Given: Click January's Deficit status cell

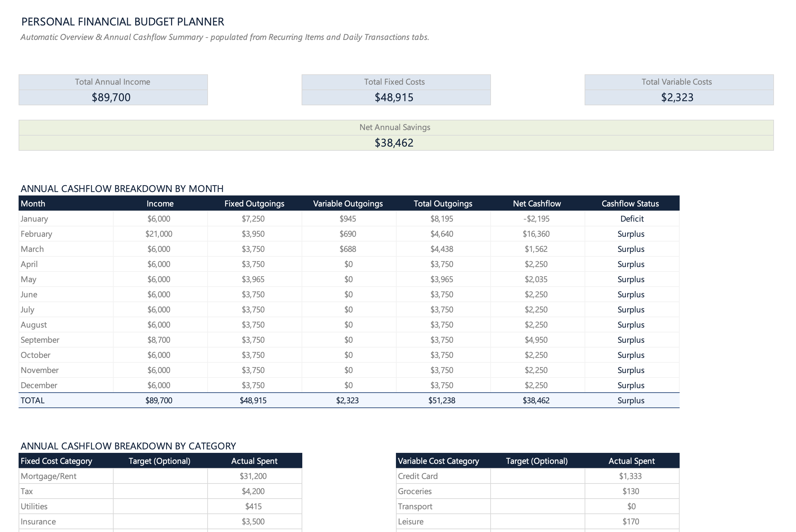Looking at the screenshot, I should 632,219.
